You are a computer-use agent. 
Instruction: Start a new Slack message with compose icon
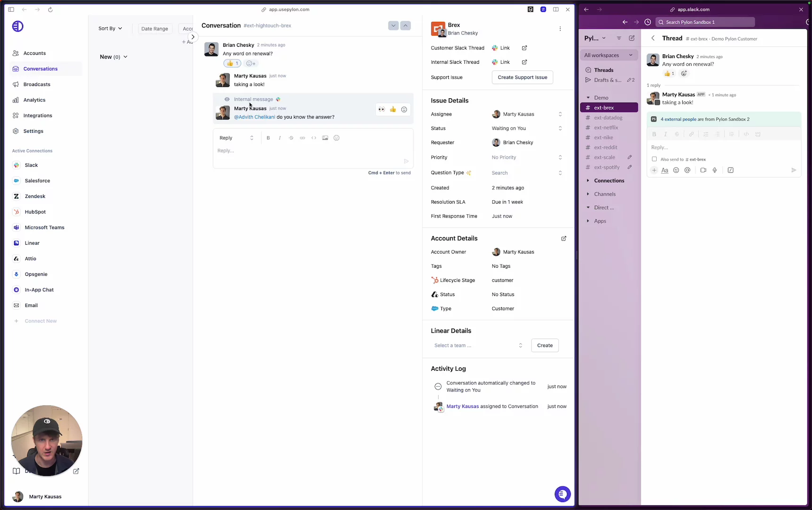(632, 38)
